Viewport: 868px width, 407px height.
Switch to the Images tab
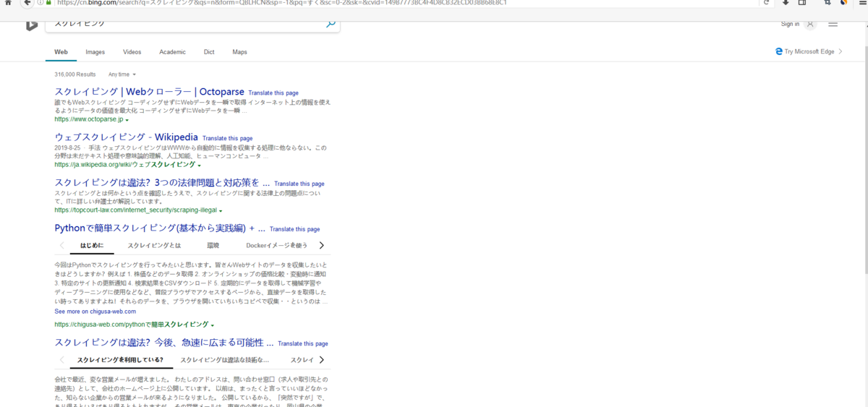[x=95, y=52]
